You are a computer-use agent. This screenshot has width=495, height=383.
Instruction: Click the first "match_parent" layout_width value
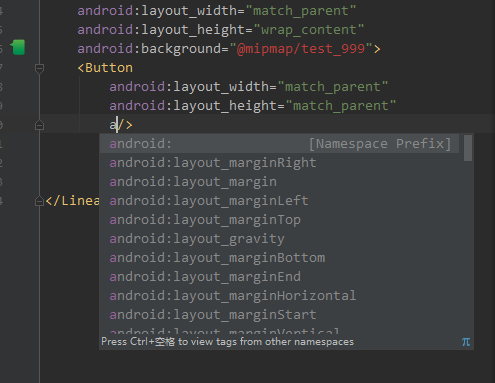[x=301, y=11]
